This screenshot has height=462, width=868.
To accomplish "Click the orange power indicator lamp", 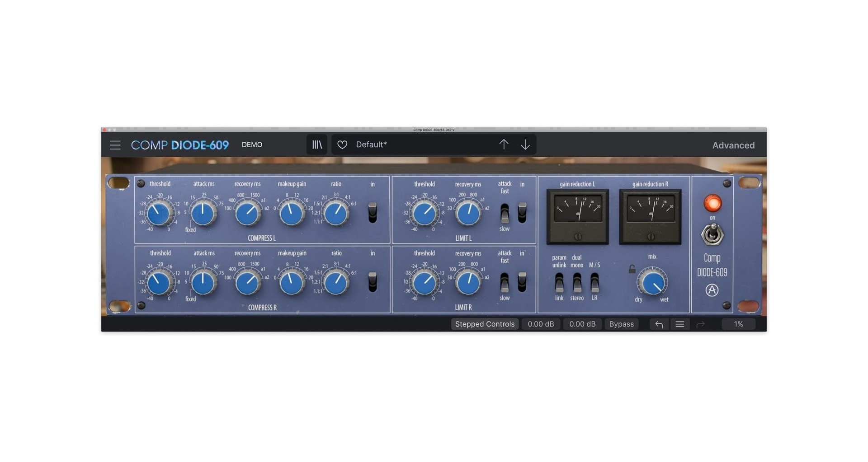I will pos(713,203).
